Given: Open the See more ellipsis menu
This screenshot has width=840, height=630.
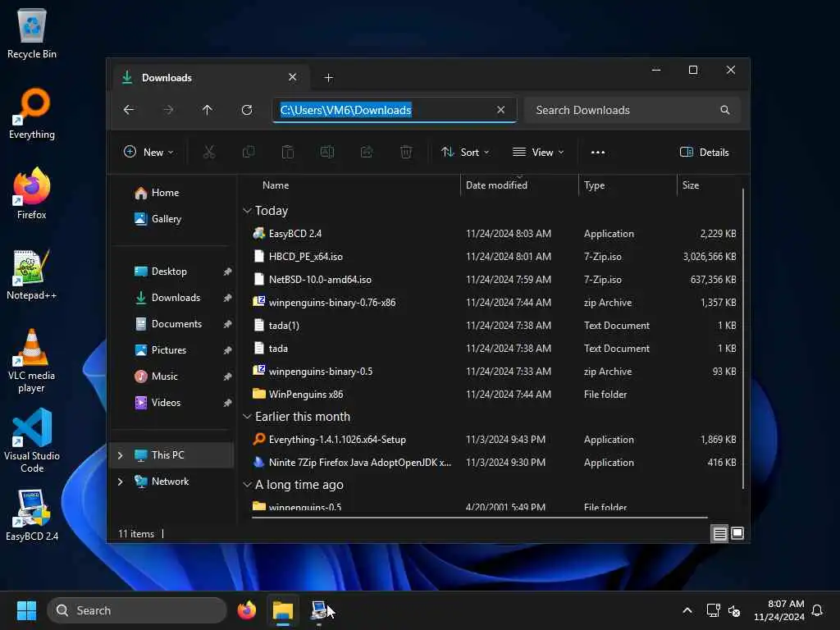Looking at the screenshot, I should (x=598, y=152).
